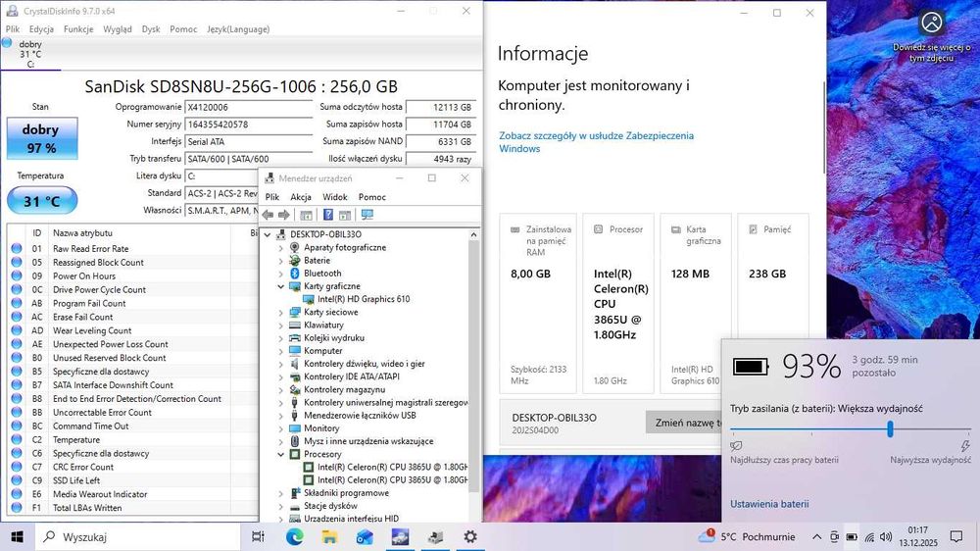Select the Komputer tree item
The width and height of the screenshot is (980, 551).
(323, 351)
